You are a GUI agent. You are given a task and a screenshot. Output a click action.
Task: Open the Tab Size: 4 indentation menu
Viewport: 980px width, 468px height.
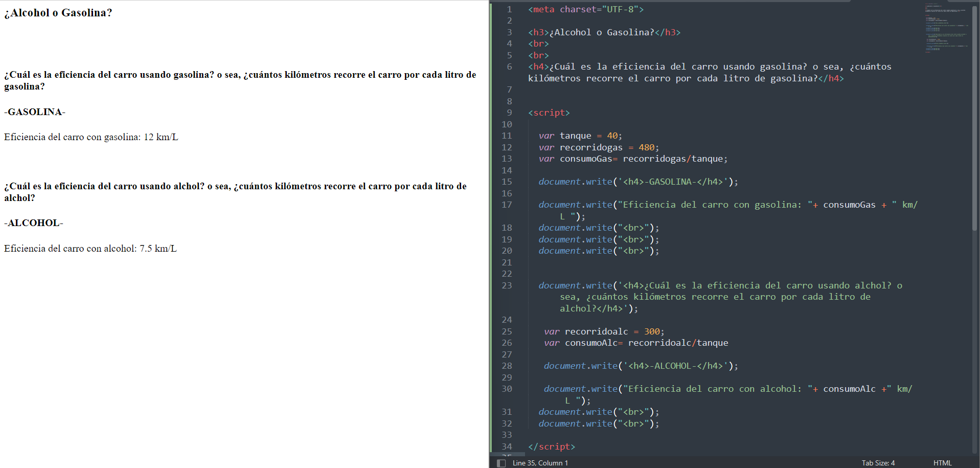point(878,463)
